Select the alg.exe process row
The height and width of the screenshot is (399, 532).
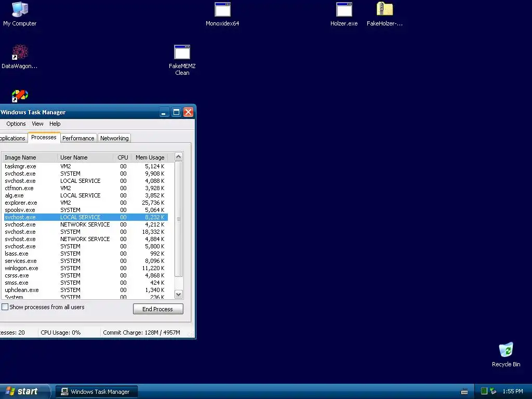point(86,195)
